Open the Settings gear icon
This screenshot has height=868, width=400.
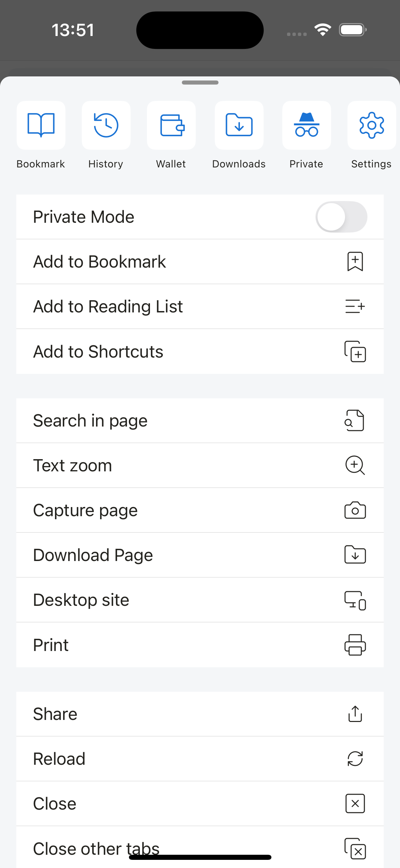click(372, 125)
